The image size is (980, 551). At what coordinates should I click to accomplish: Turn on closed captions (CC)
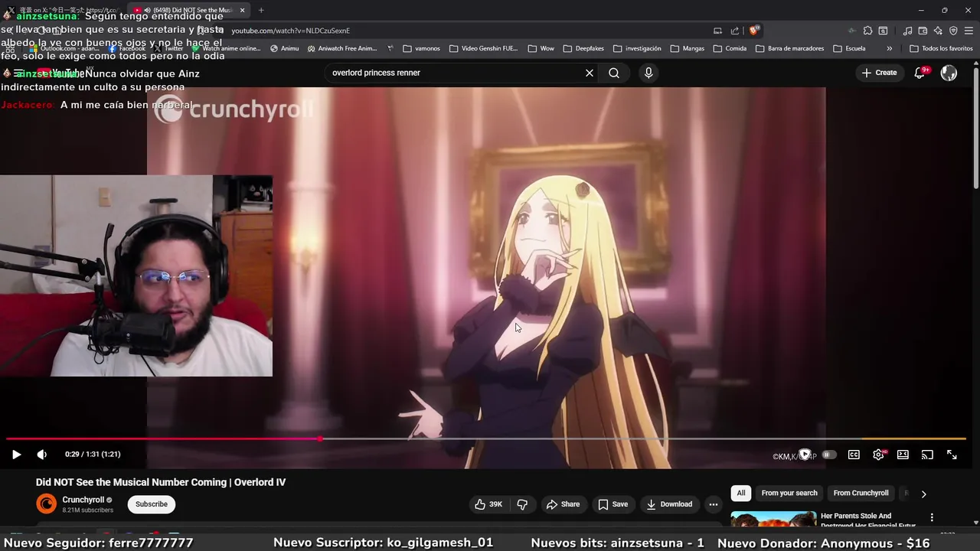pyautogui.click(x=854, y=455)
